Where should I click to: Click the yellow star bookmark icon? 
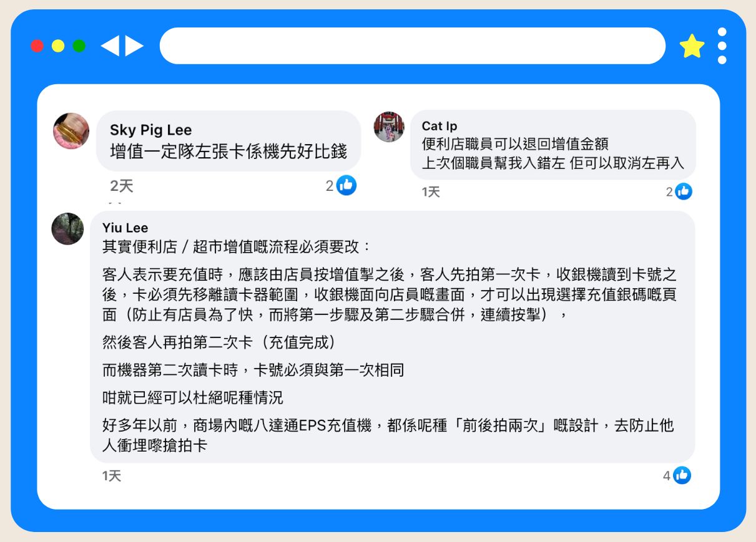click(x=692, y=46)
